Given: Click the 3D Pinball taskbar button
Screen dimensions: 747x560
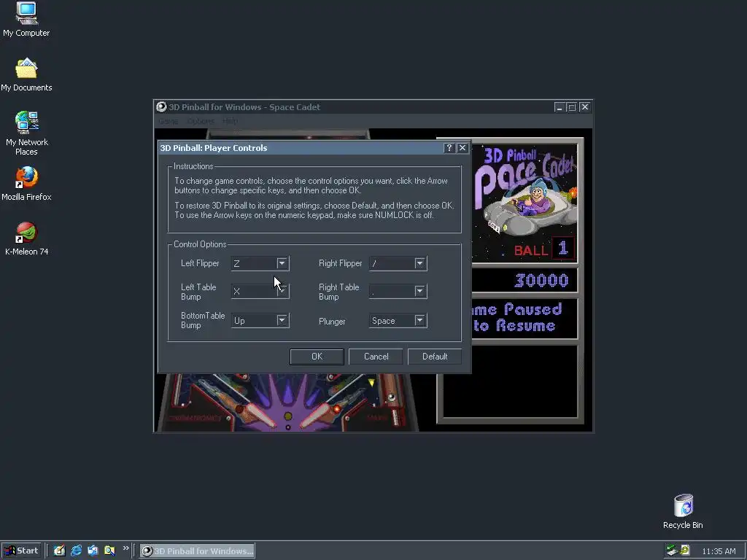Looking at the screenshot, I should [x=197, y=551].
